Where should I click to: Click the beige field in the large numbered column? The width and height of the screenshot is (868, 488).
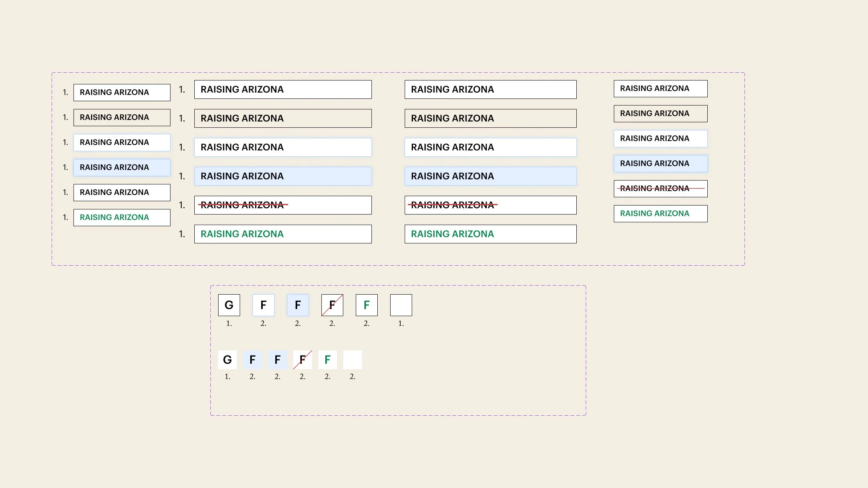pos(283,118)
